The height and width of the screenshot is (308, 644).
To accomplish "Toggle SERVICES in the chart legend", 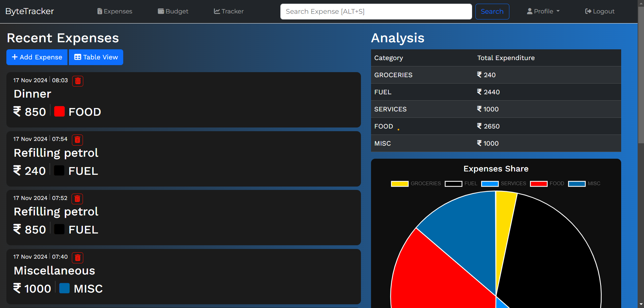I will click(x=504, y=184).
